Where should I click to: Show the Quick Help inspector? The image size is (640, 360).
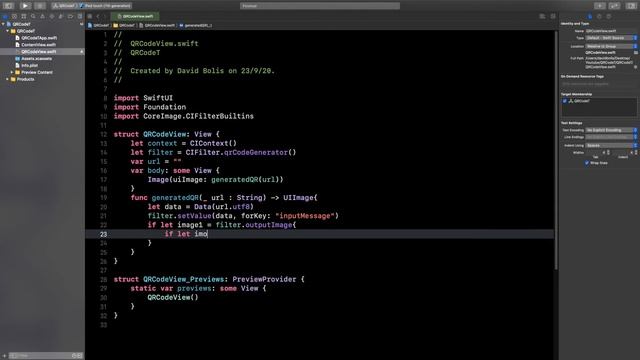click(x=609, y=16)
